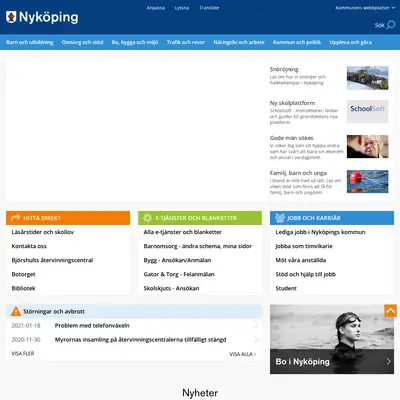Click the Lyssna link in header
400x400 pixels.
tap(182, 8)
